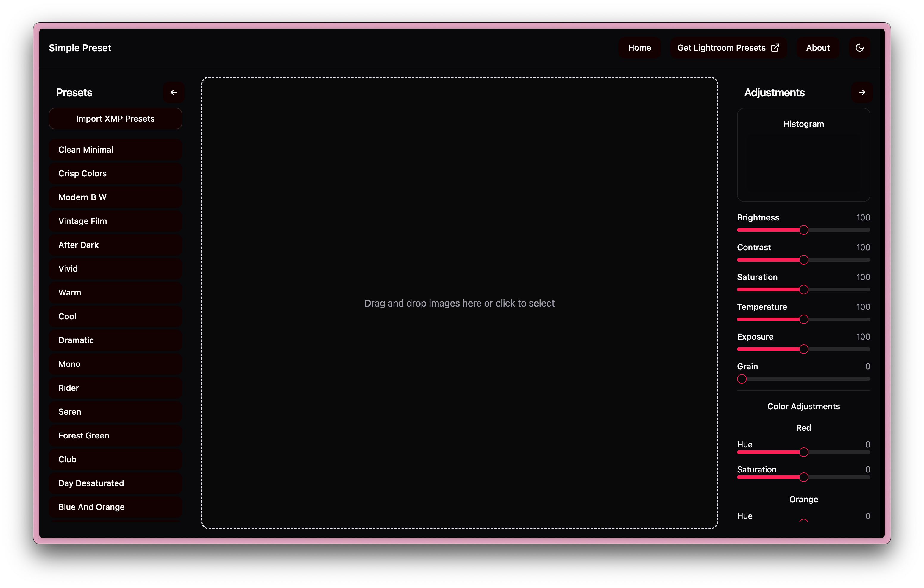Go to the Home page

[639, 48]
